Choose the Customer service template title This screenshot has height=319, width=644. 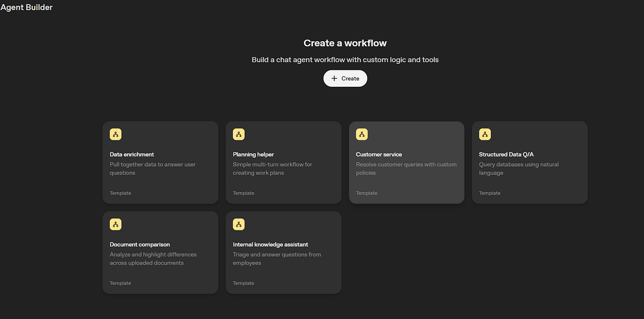coord(379,154)
